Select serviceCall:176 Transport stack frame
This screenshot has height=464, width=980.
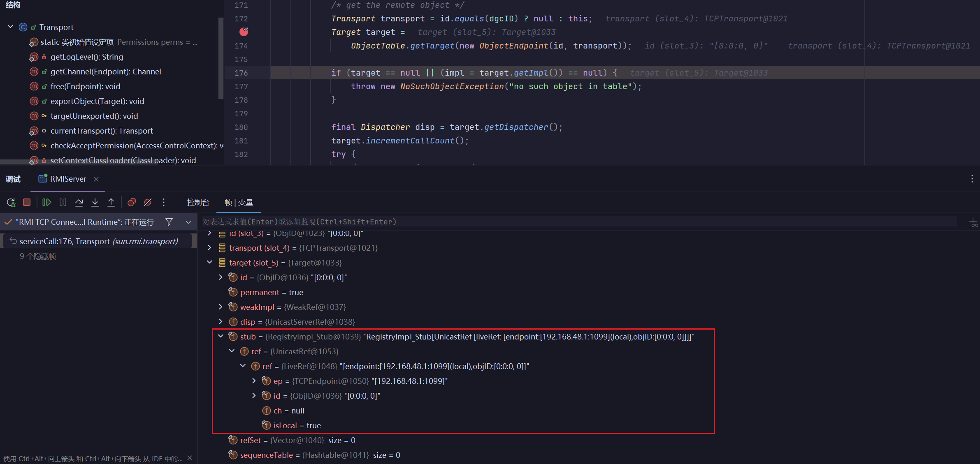point(99,241)
